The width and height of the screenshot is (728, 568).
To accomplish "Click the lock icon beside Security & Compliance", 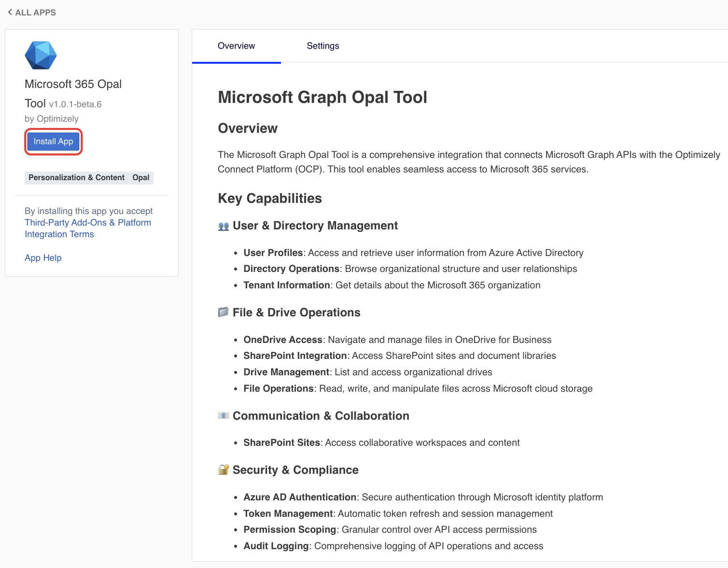I will 223,470.
